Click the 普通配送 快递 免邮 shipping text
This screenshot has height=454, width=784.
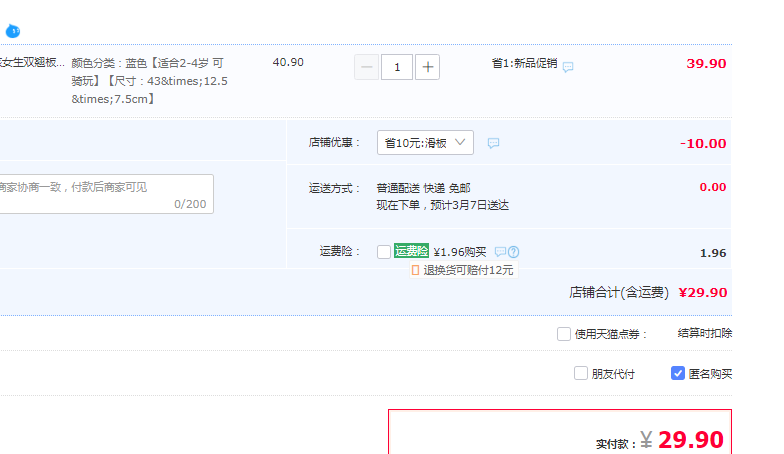point(423,188)
